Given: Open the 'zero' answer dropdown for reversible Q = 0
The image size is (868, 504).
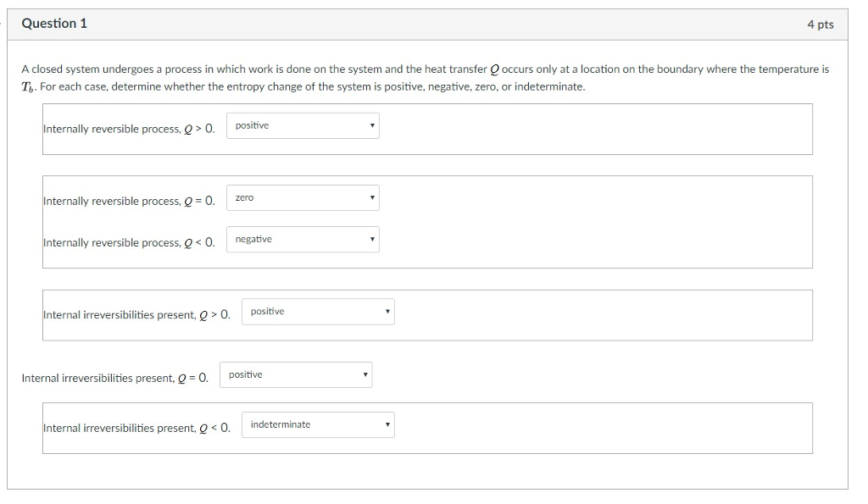Looking at the screenshot, I should (x=301, y=197).
